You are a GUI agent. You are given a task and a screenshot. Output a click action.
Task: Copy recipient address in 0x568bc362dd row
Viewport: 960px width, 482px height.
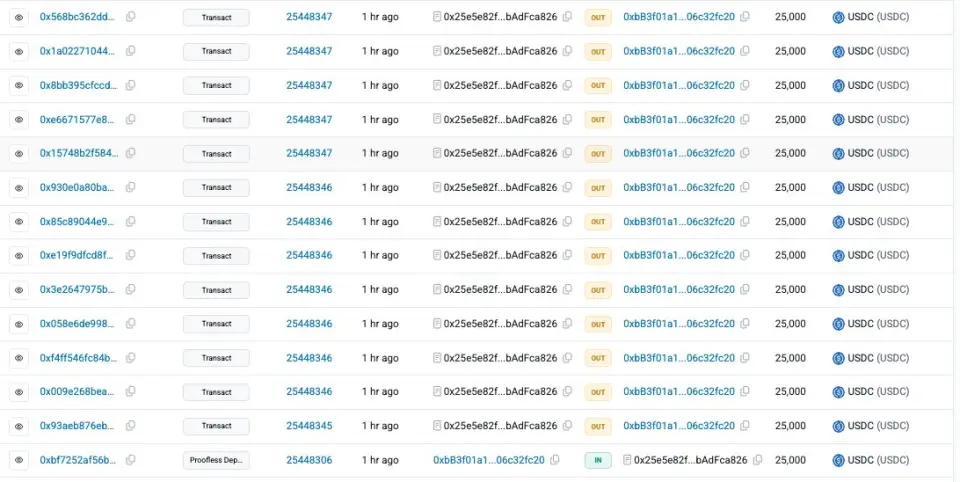click(x=745, y=17)
